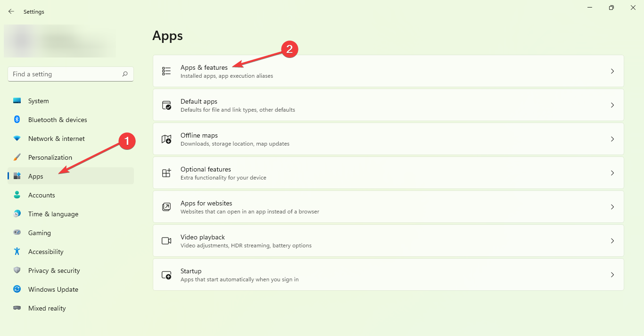Open Optional features title
The width and height of the screenshot is (644, 336).
coord(206,169)
